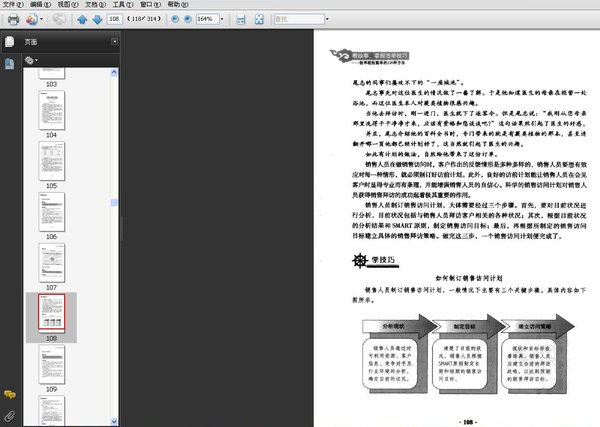Collapse the 页面 panel with its close button
The image size is (600, 427).
[114, 41]
